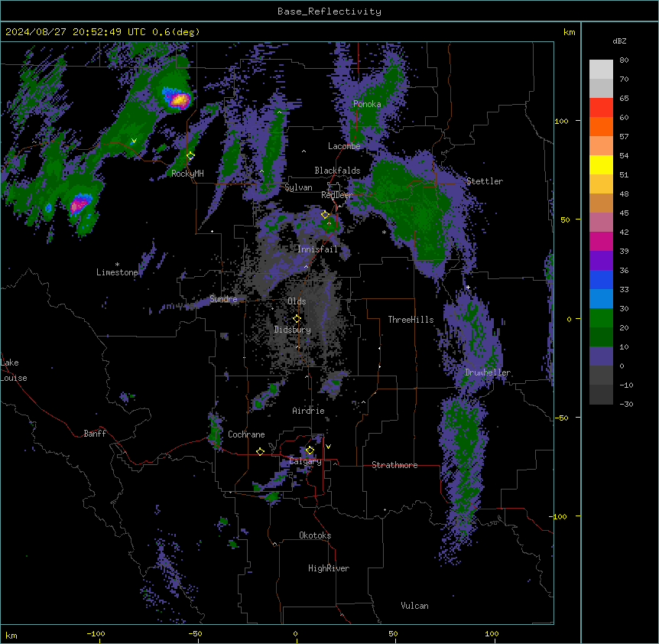The image size is (659, 644).
Task: Click the dBZ legend heading
Action: [x=619, y=41]
